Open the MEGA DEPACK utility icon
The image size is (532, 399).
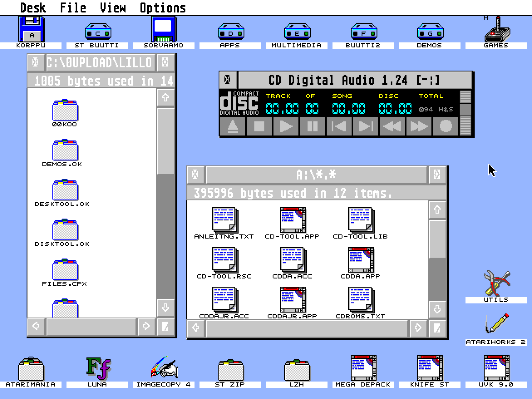point(363,366)
